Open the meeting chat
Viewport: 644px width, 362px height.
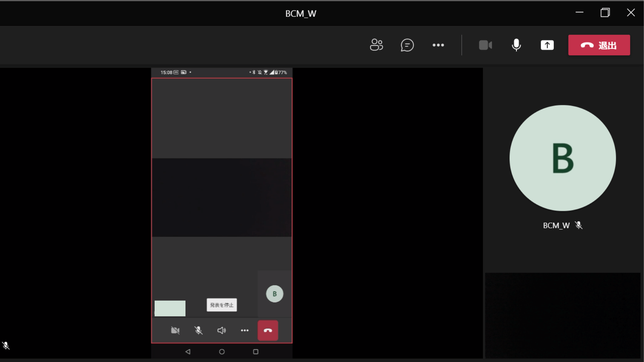pos(407,45)
